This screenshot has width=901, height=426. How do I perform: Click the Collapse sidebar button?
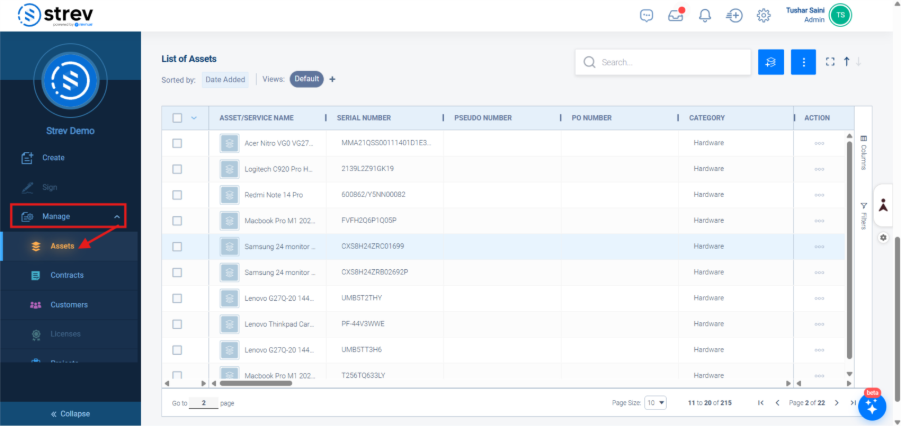click(70, 413)
